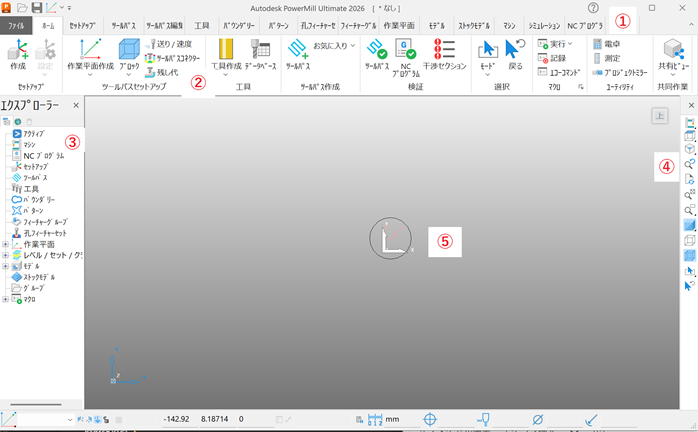The image size is (698, 432).
Task: Click the ツールパス creation icon with plus
Action: coord(298,49)
